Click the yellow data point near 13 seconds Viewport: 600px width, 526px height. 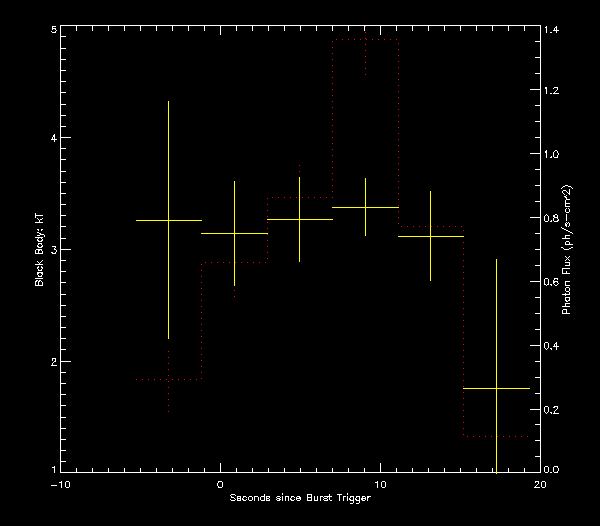pos(430,237)
